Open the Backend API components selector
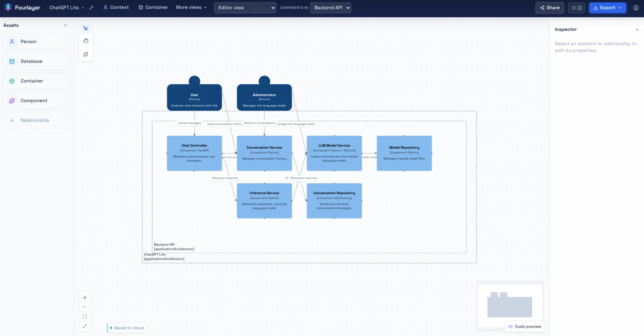 coord(330,8)
